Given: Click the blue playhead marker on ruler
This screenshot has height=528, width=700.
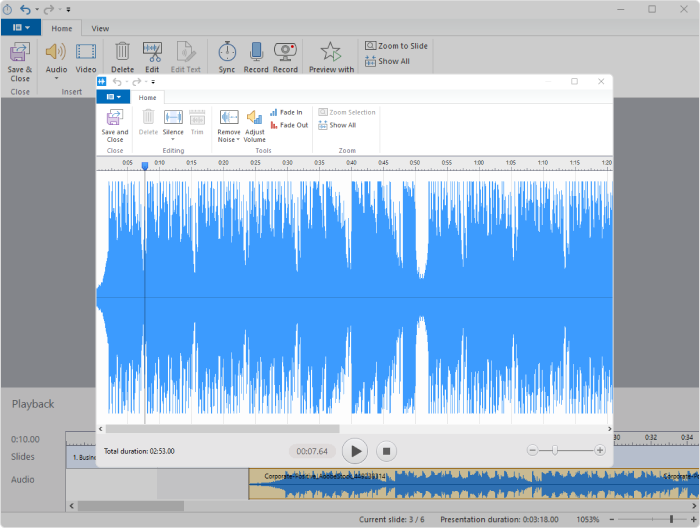Looking at the screenshot, I should point(145,166).
